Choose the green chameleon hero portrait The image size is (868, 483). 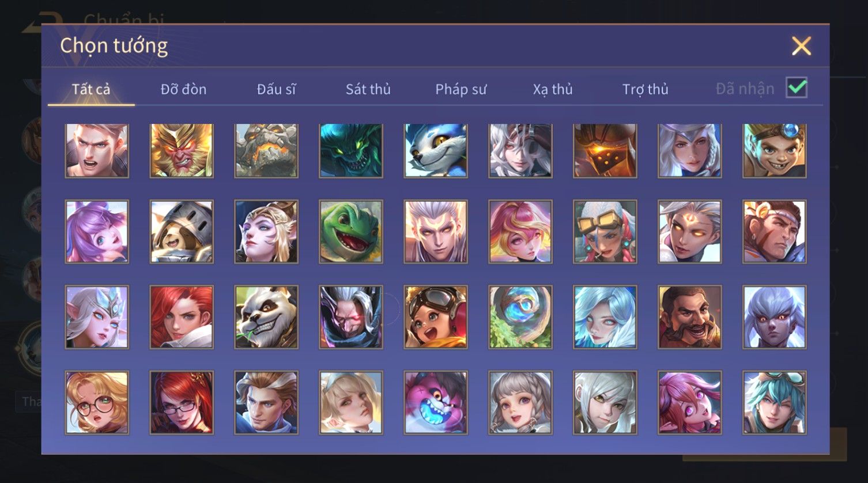(351, 232)
